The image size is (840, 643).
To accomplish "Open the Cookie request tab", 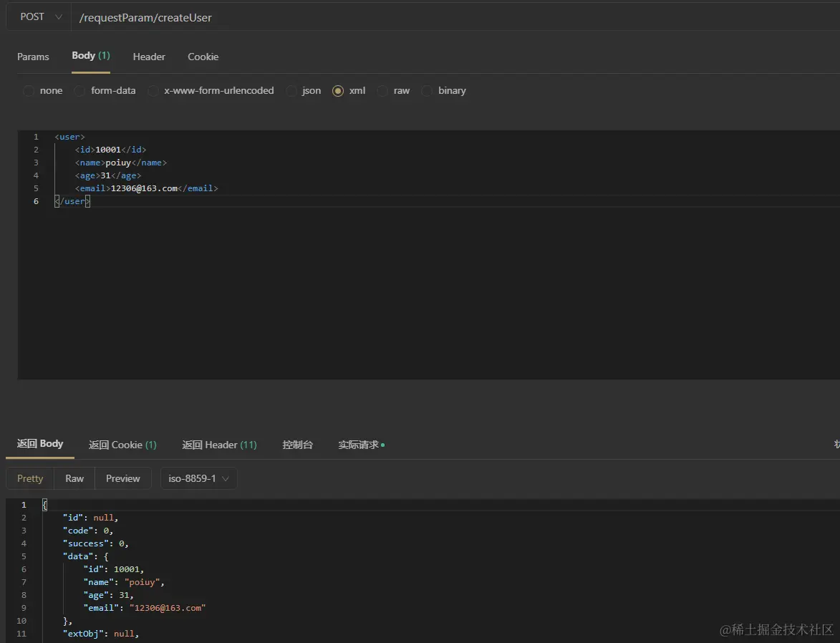I will coord(203,57).
